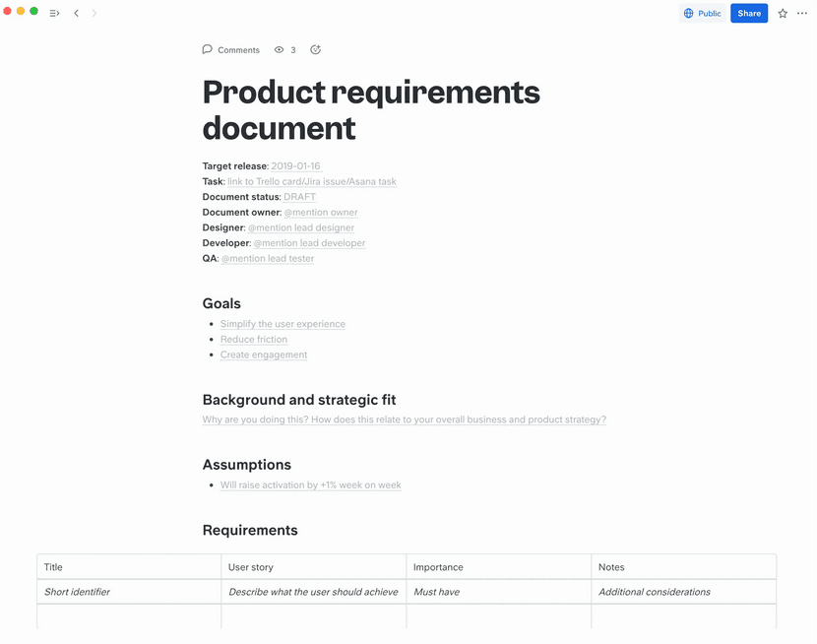Click the Product requirements document title
This screenshot has height=644, width=817.
371,109
